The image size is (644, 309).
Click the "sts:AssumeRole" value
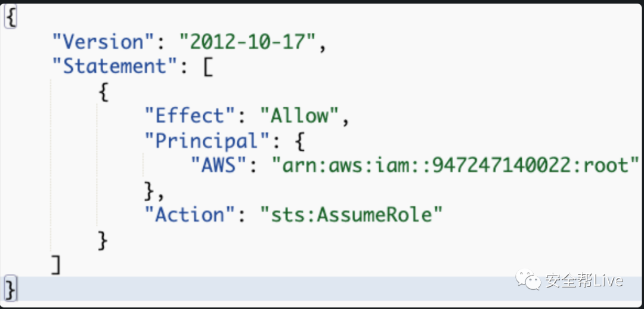tap(352, 216)
